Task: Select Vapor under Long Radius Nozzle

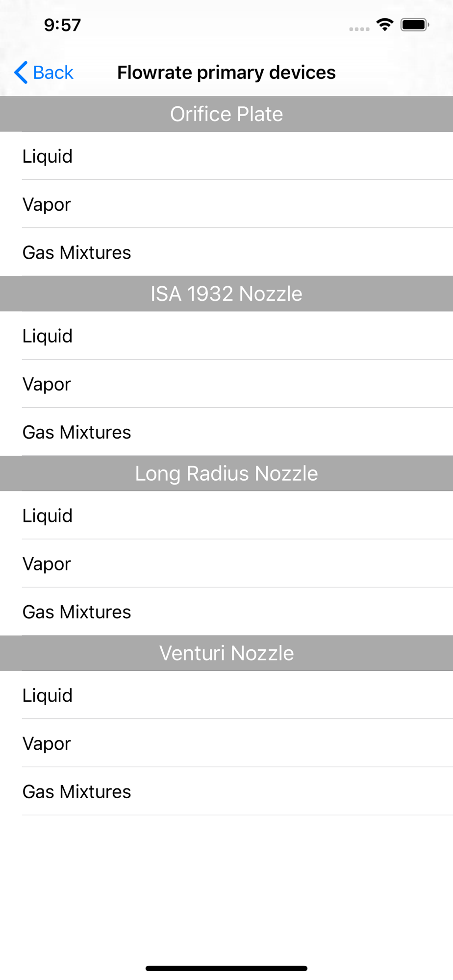Action: coord(226,563)
